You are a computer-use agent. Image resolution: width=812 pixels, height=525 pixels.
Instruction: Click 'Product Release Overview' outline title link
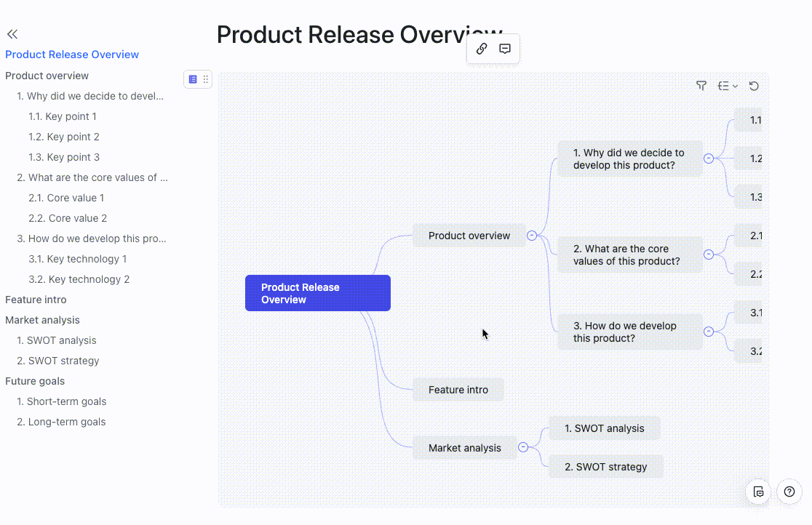pos(72,55)
